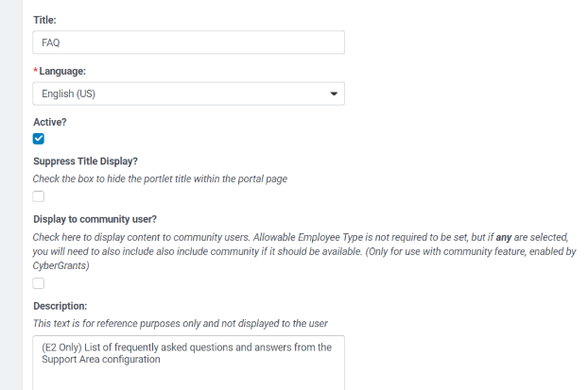Click the hint about hiding the portlet title
588x390 pixels.
[x=160, y=179]
